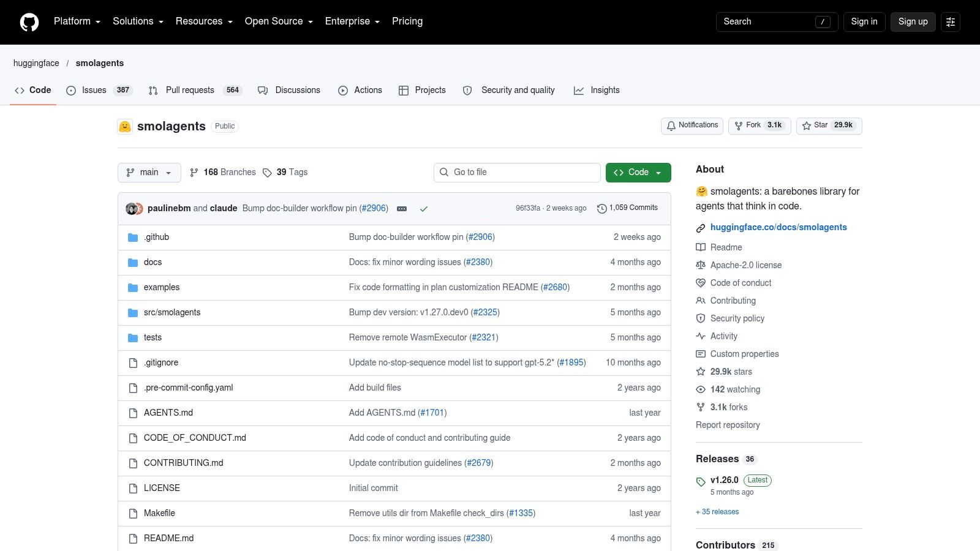980x551 pixels.
Task: Click the Go to file input
Action: pos(517,173)
